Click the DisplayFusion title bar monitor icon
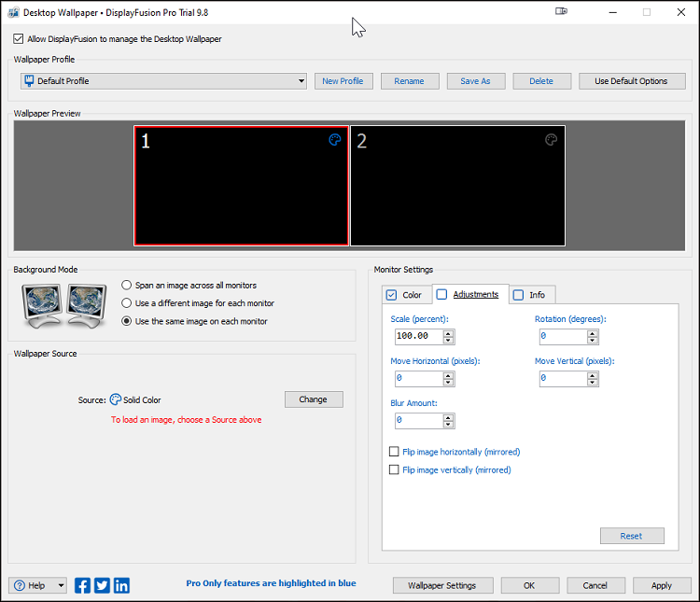This screenshot has width=700, height=602. click(561, 11)
